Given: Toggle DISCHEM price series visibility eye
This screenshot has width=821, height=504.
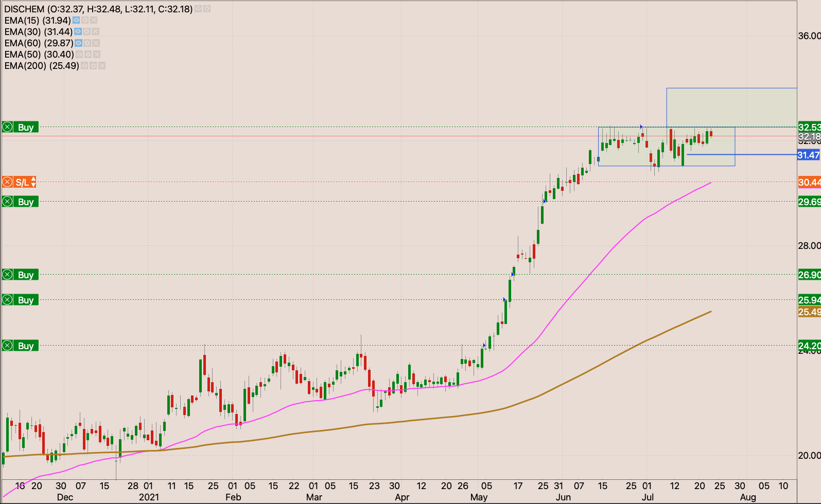Looking at the screenshot, I should [x=198, y=9].
